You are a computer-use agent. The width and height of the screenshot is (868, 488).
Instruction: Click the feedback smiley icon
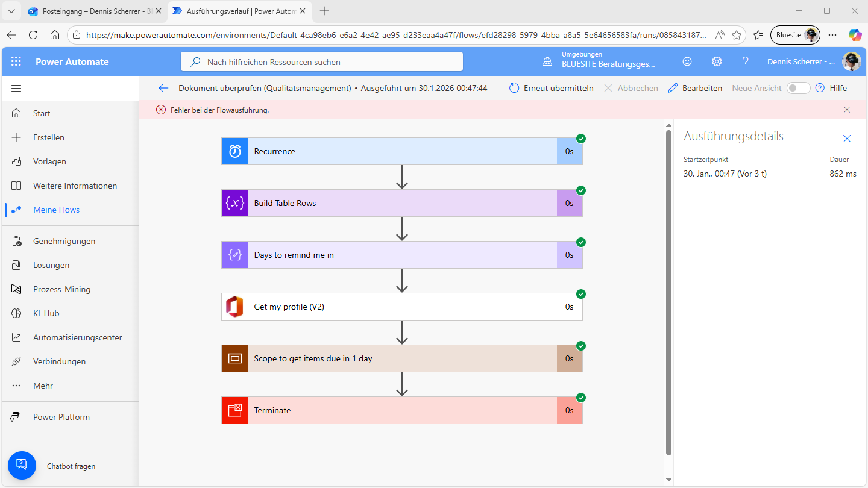[687, 61]
